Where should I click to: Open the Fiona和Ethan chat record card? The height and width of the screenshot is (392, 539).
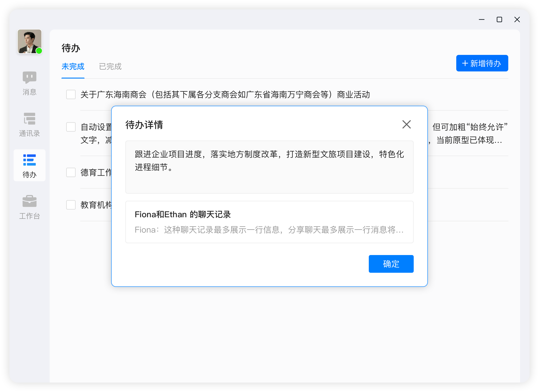tap(269, 222)
